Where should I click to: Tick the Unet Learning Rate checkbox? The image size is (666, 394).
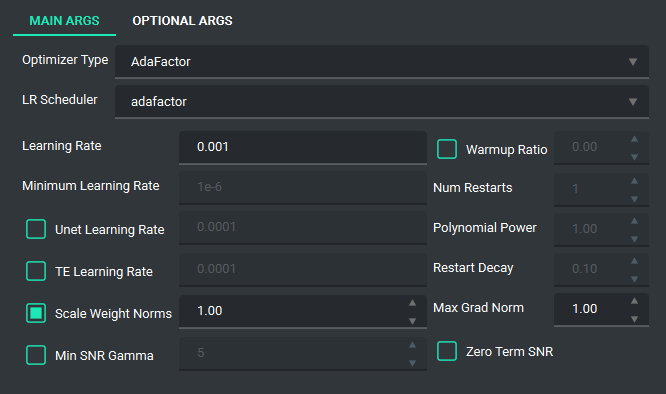coord(36,229)
